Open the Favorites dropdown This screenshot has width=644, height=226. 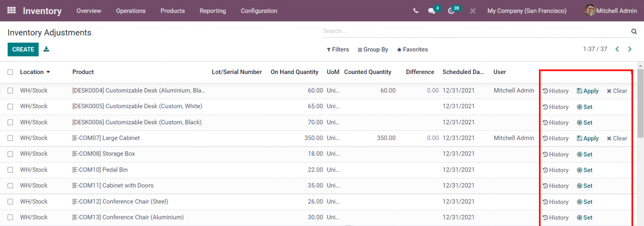(412, 50)
